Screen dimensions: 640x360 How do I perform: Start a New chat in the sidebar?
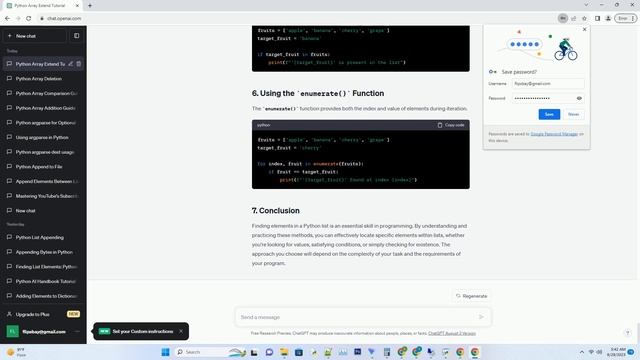click(x=35, y=36)
